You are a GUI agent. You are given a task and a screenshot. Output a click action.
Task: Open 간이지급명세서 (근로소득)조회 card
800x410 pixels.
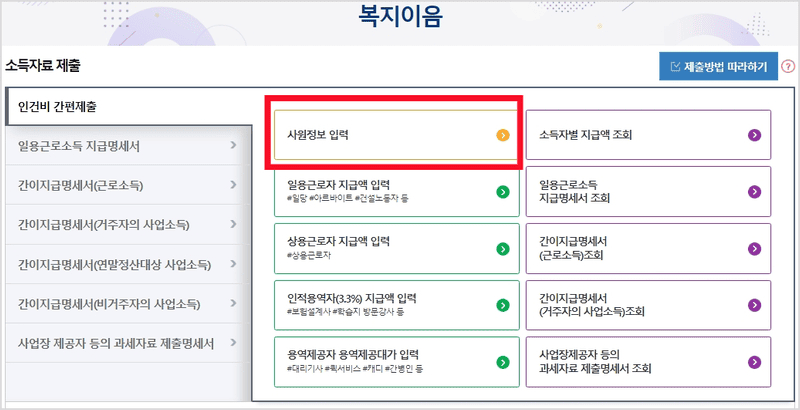pos(648,248)
